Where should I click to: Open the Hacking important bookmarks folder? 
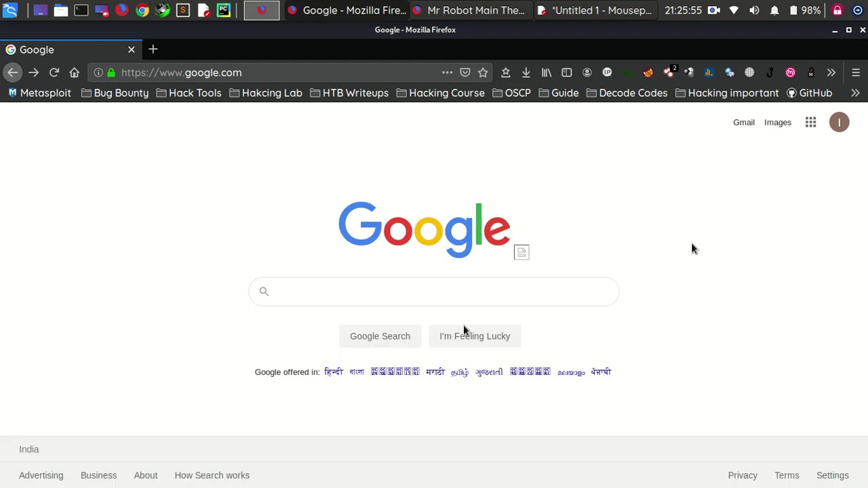(x=727, y=93)
